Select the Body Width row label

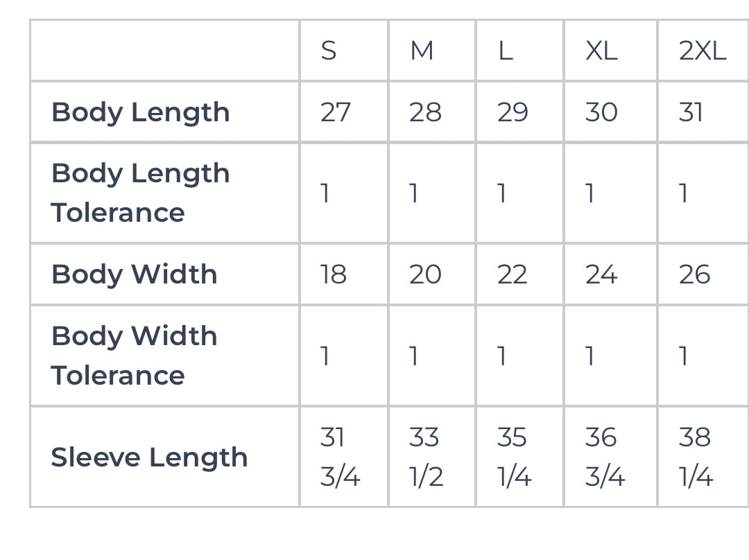pyautogui.click(x=134, y=274)
